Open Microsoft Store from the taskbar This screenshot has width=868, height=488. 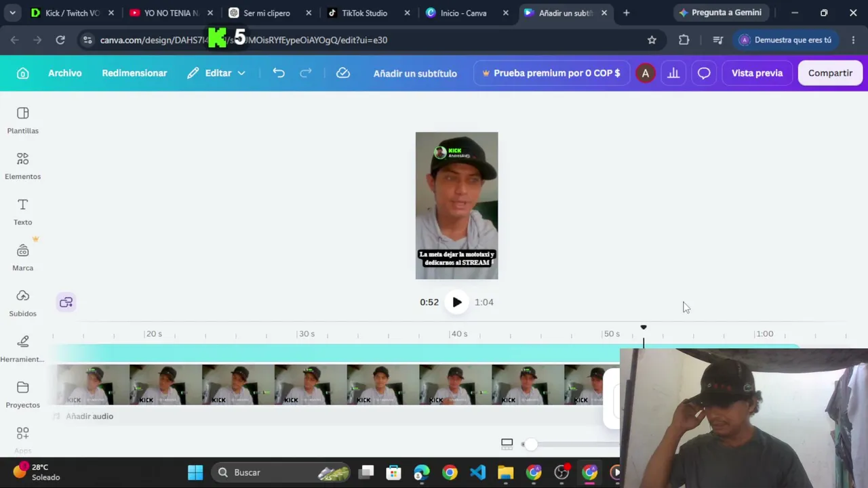393,472
